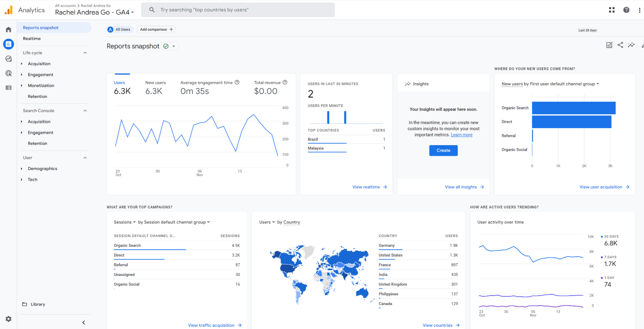
Task: Click help icon beside Total revenue
Action: pos(285,82)
